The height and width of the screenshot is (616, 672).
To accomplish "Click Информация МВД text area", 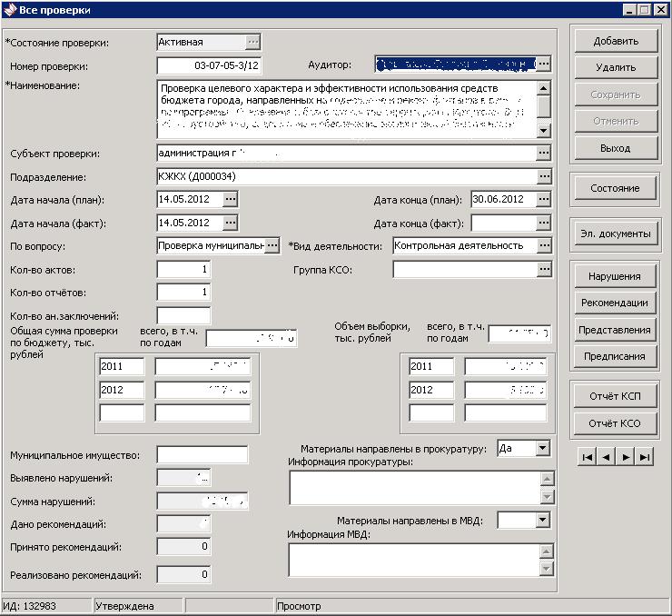I will click(414, 560).
